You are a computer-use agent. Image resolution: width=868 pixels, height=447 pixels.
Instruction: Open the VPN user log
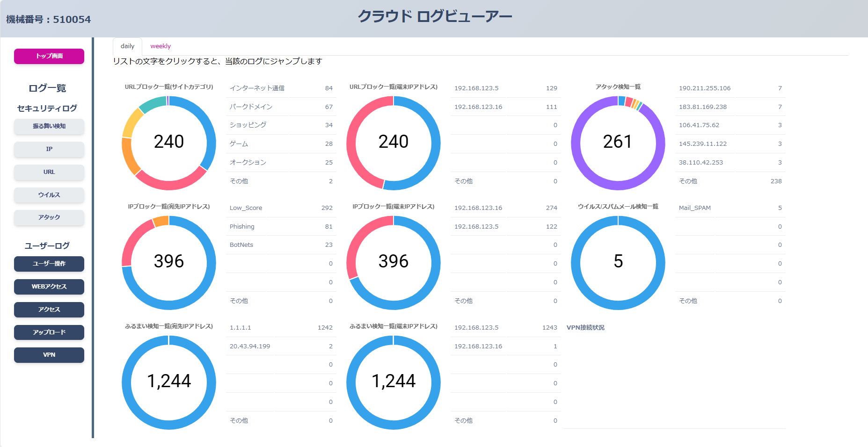tap(49, 354)
